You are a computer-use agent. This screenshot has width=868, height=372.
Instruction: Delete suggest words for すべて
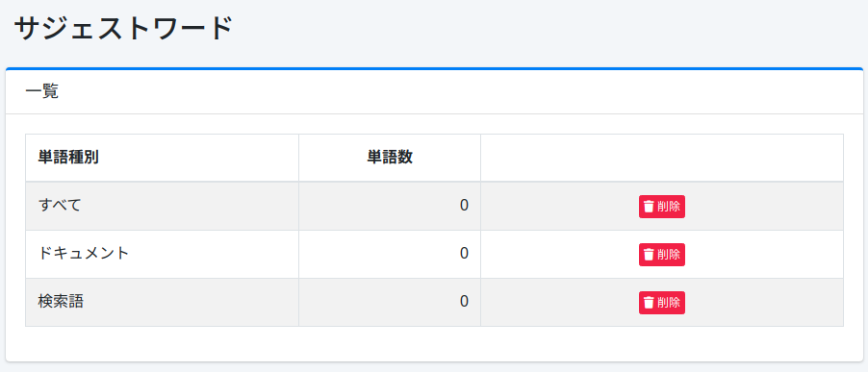(662, 207)
